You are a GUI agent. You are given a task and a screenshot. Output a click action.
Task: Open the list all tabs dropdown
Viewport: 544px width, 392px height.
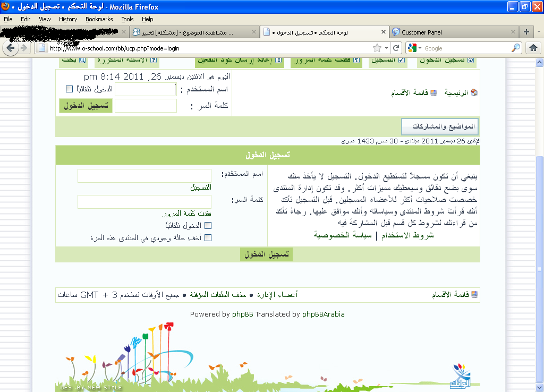[538, 32]
